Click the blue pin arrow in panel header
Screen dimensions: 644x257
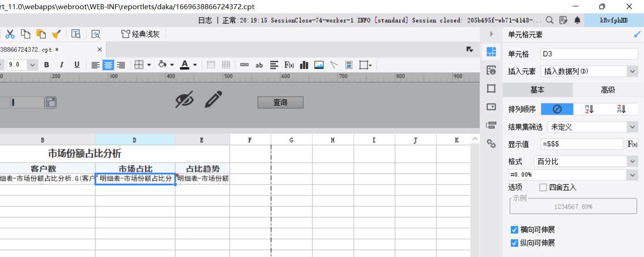pos(637,34)
